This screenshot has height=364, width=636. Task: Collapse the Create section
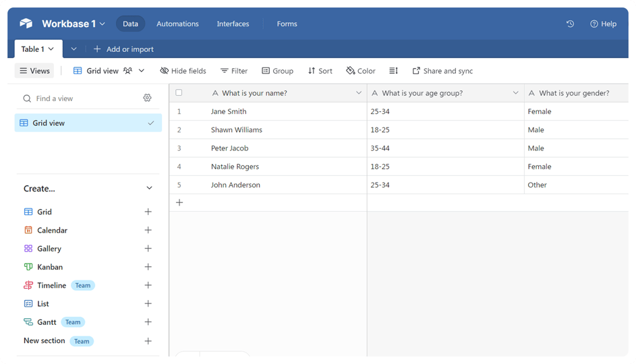(149, 189)
